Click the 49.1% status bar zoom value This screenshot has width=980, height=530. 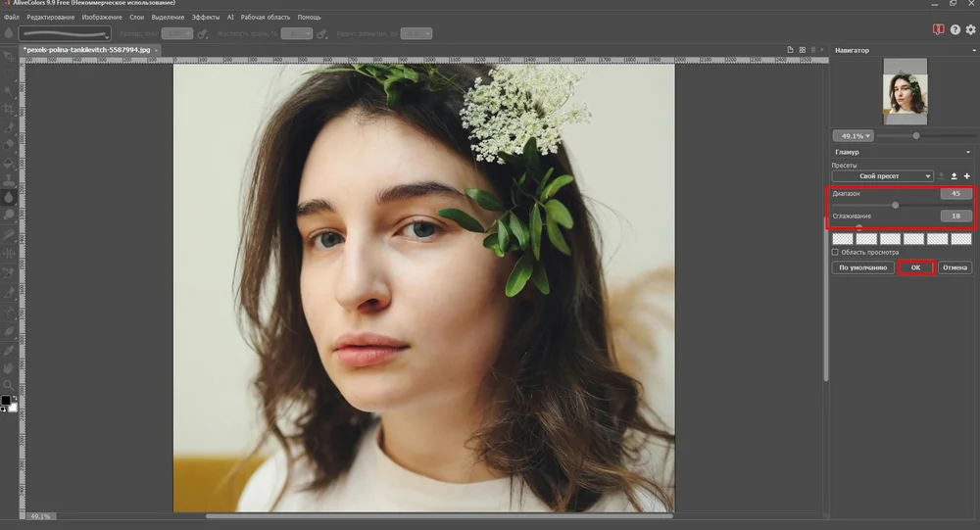(x=40, y=517)
